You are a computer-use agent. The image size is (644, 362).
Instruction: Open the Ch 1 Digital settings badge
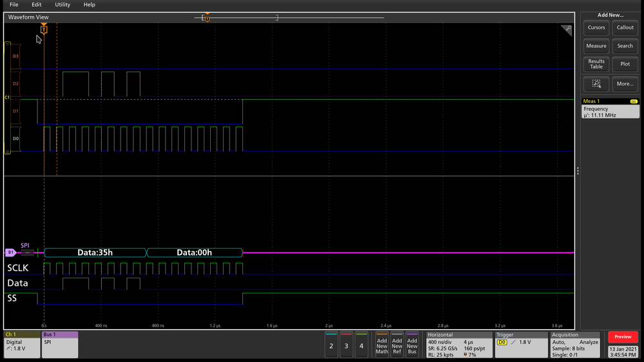[x=22, y=345]
